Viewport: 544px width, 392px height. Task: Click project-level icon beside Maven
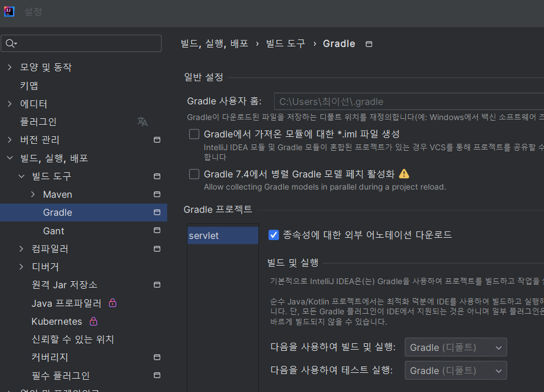157,194
